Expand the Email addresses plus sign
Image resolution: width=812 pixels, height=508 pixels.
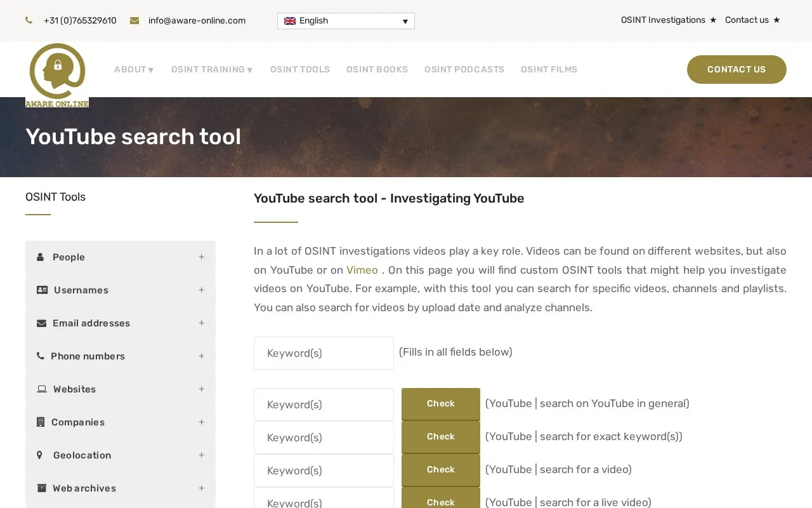[x=201, y=323]
